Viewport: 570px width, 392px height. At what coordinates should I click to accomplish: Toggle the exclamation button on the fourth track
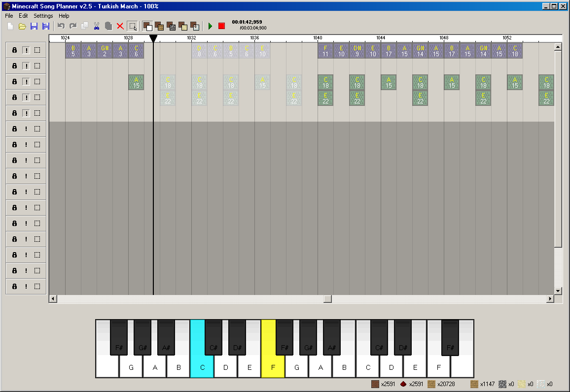pos(26,98)
